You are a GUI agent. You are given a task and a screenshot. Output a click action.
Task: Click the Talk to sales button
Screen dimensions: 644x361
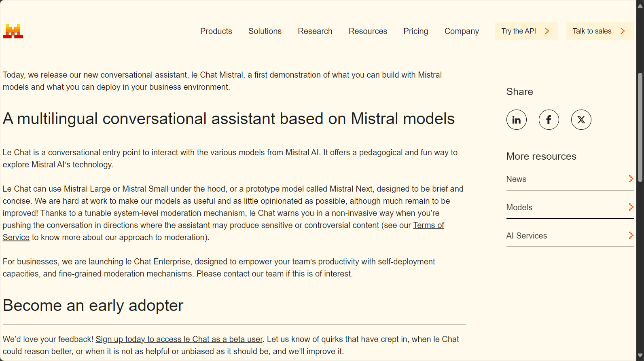(x=600, y=31)
